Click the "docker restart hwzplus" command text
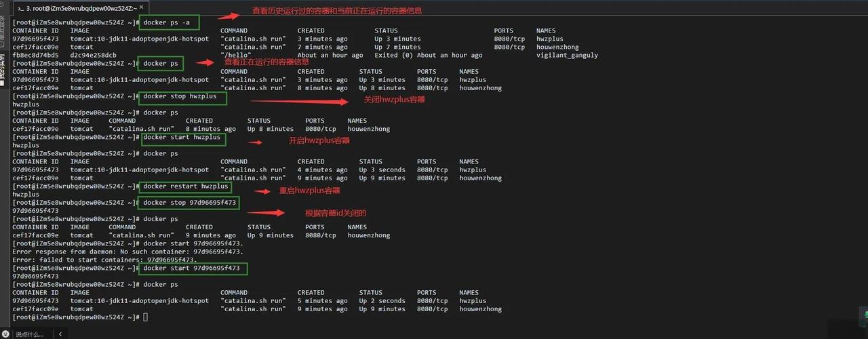 click(x=185, y=186)
